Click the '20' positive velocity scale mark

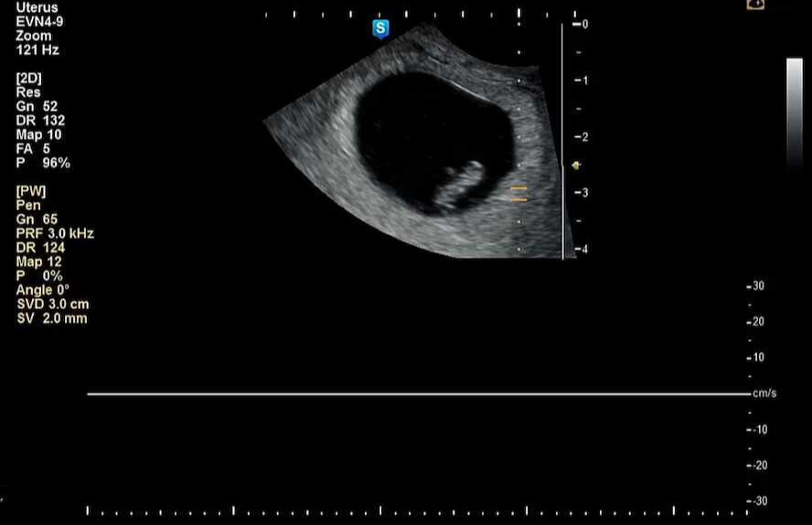point(755,322)
